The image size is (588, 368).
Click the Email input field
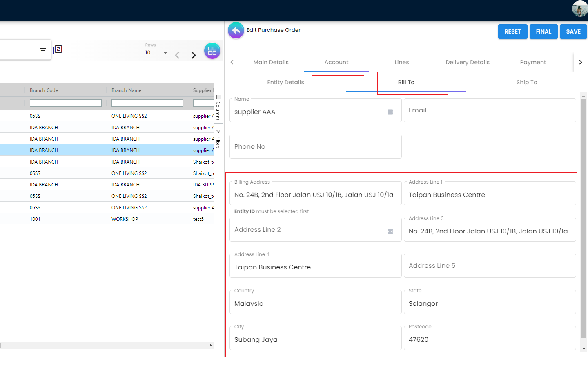pos(490,110)
